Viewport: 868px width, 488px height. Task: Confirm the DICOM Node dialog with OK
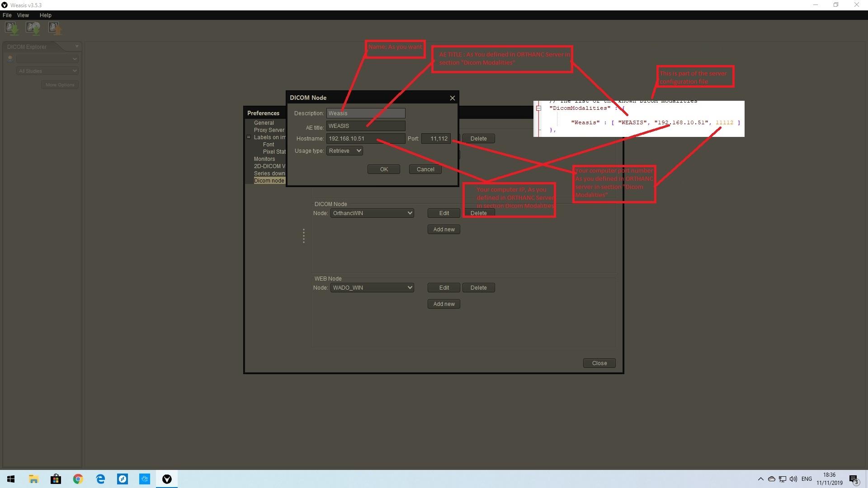[384, 169]
